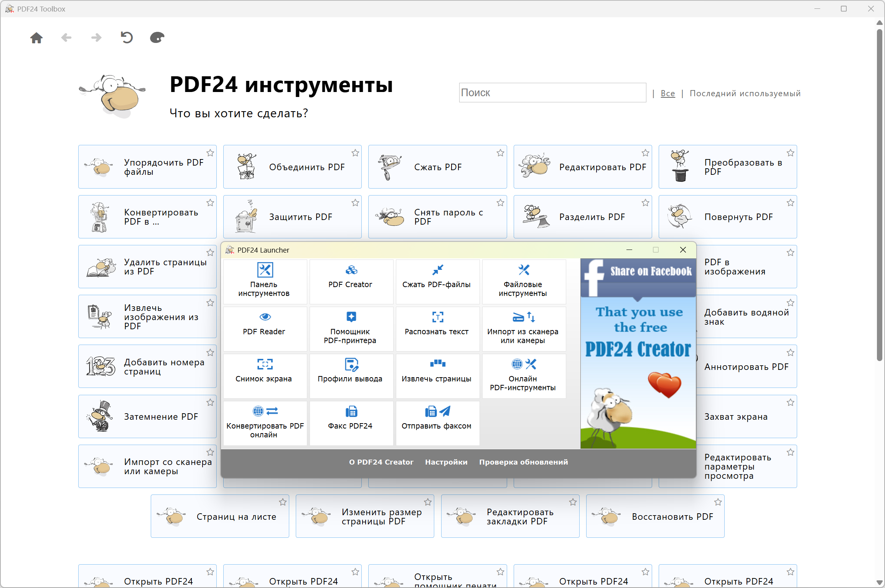
Task: Open Факс PDF24 tile
Action: click(351, 423)
